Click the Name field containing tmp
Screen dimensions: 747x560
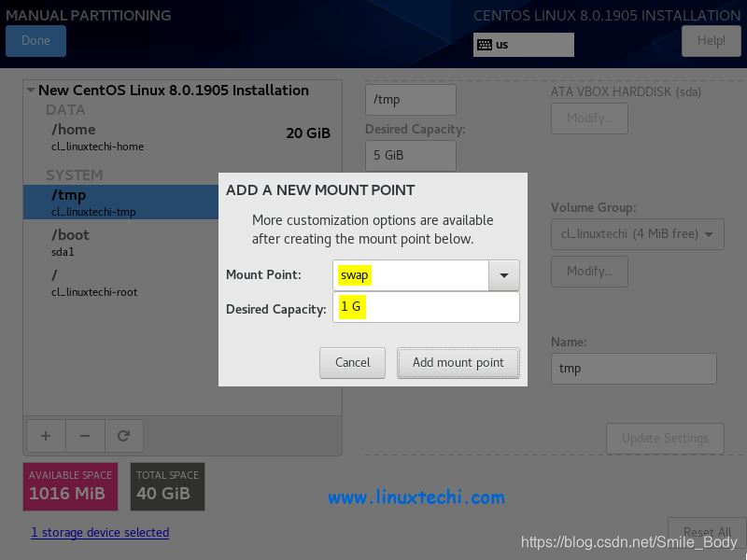tap(634, 369)
